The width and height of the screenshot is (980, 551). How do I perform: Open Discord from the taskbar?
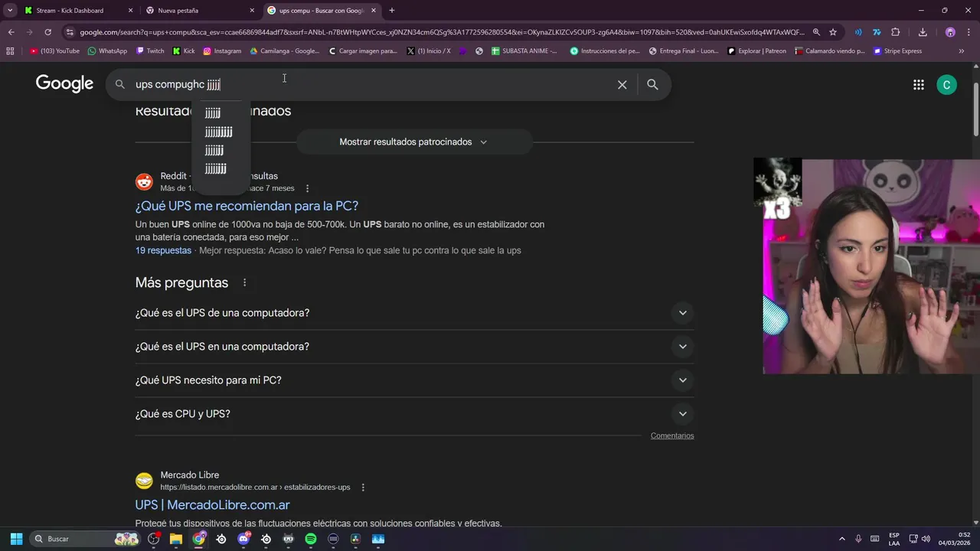[x=243, y=539]
